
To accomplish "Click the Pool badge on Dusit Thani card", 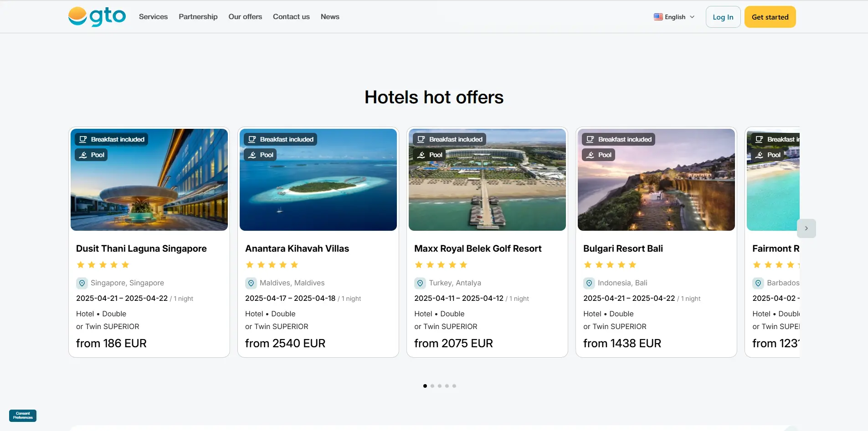I will [91, 155].
